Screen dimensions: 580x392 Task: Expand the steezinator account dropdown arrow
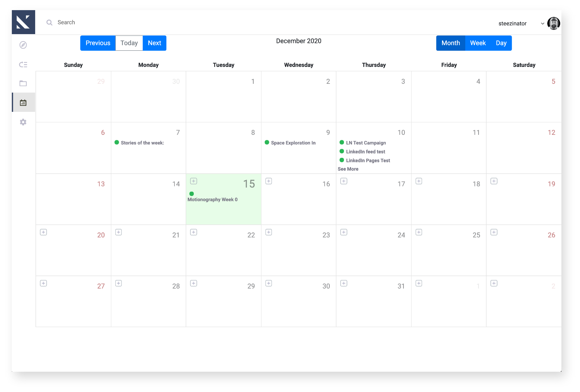(542, 24)
